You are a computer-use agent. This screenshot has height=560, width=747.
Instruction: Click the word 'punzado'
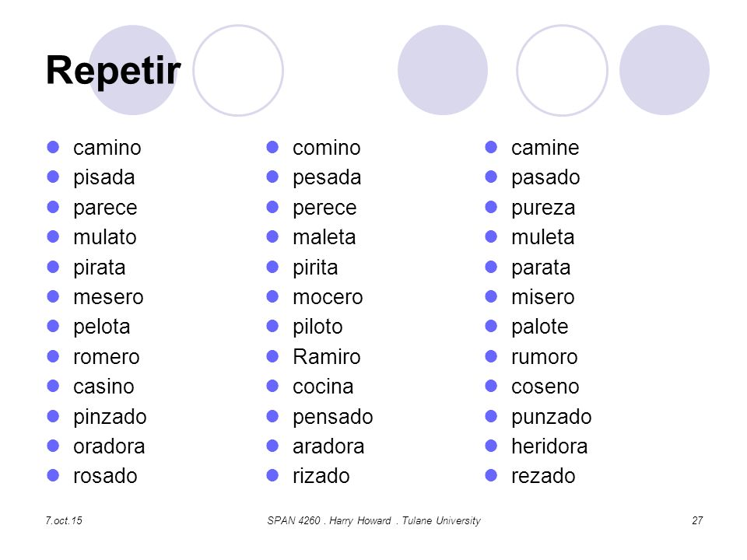point(551,417)
